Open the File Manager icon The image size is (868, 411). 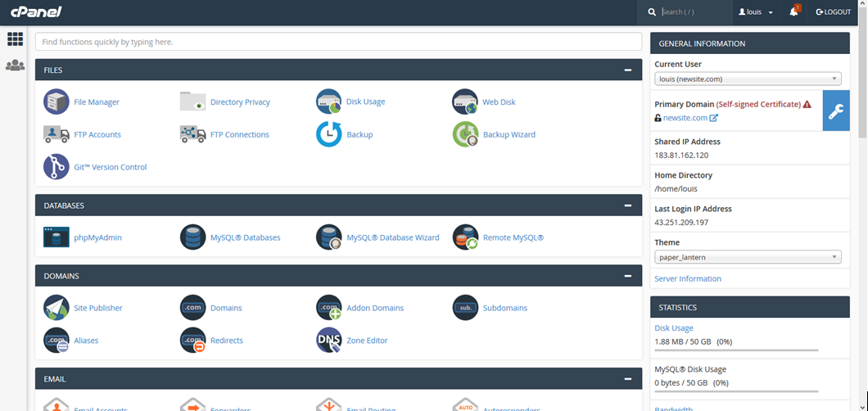(56, 102)
